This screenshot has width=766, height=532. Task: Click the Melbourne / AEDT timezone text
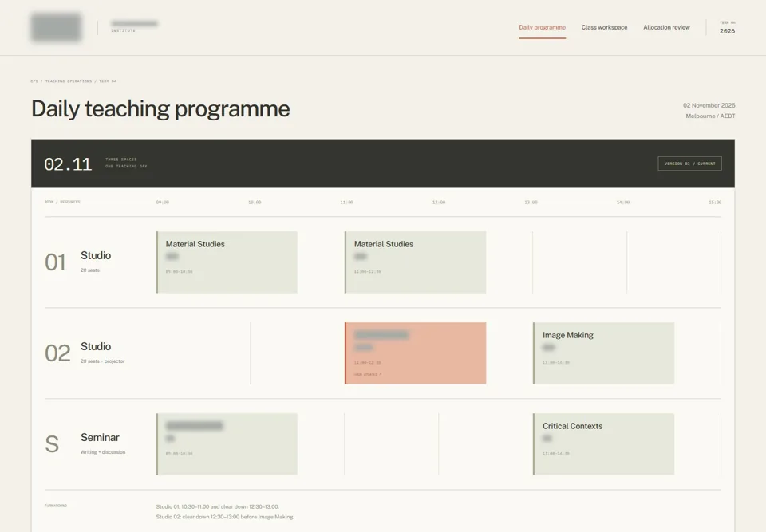click(710, 116)
